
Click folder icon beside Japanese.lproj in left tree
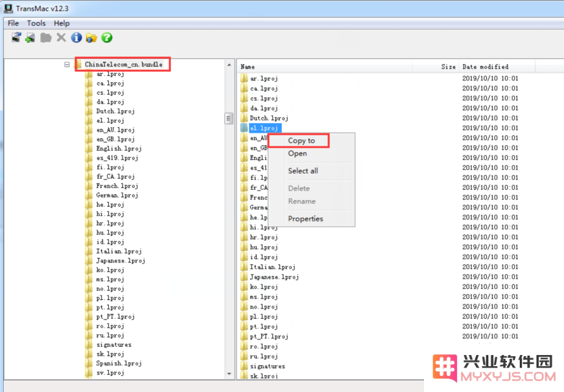(89, 261)
